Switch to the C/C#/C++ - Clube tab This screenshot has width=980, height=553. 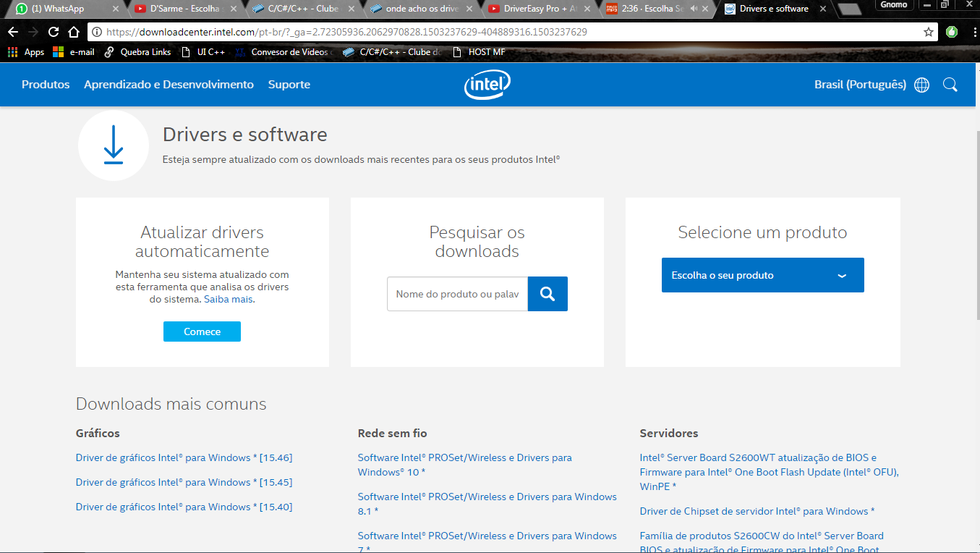tap(302, 9)
